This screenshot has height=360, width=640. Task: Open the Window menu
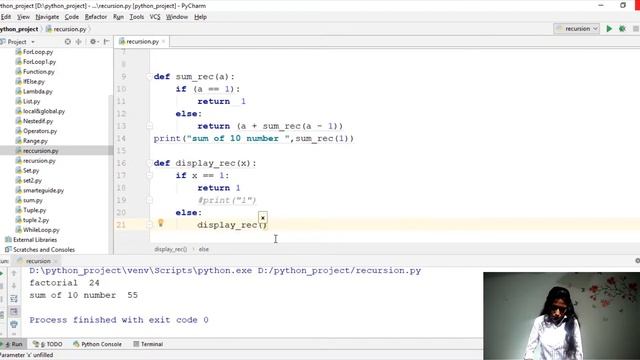point(177,17)
